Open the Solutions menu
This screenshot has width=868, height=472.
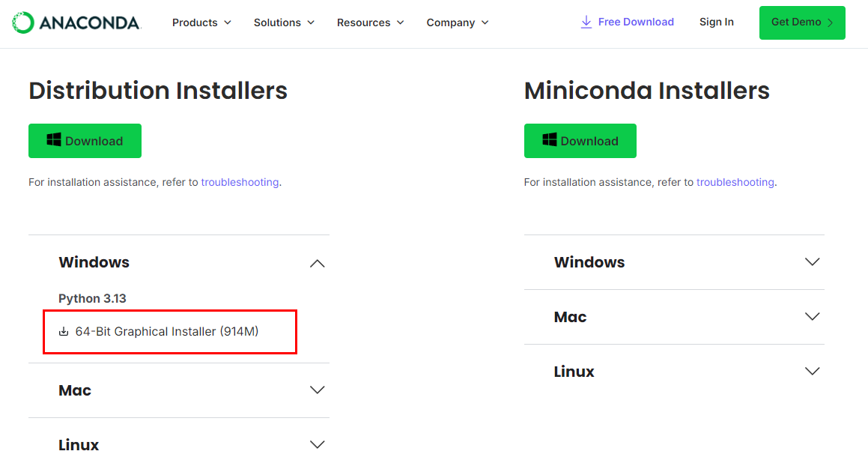click(x=284, y=22)
